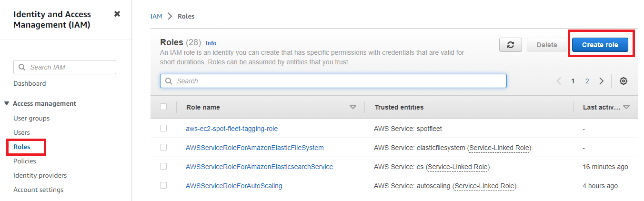Check AWSServiceRoleForAutoScaling checkbox

pos(163,186)
